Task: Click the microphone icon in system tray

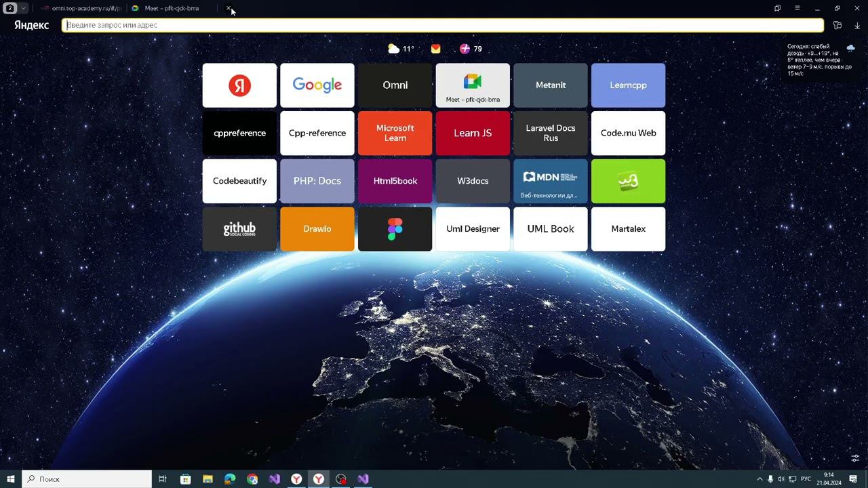Action: (770, 479)
